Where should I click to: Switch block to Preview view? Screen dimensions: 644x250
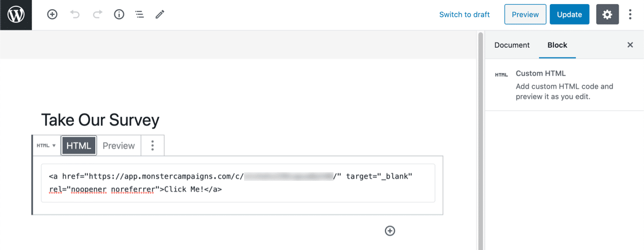point(119,146)
